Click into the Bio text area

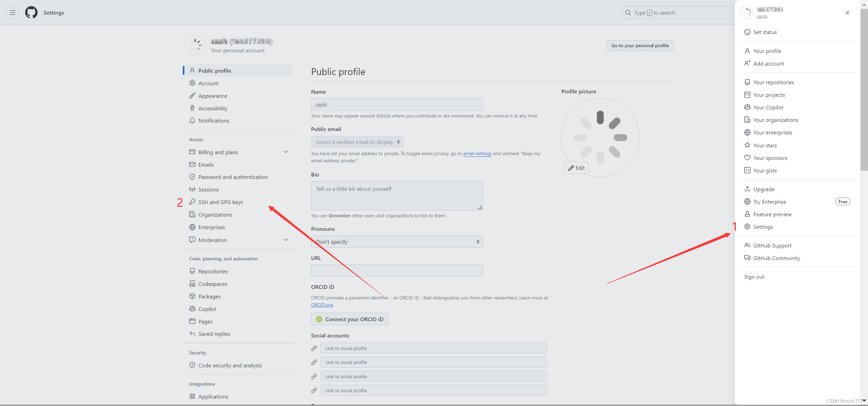click(397, 196)
